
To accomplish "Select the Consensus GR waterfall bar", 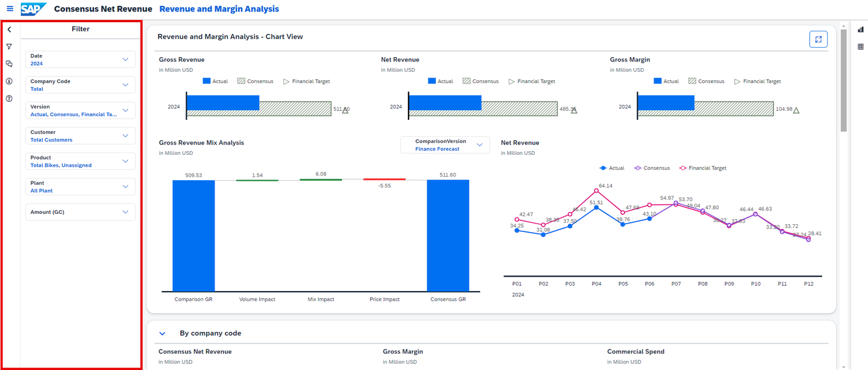I will (448, 236).
